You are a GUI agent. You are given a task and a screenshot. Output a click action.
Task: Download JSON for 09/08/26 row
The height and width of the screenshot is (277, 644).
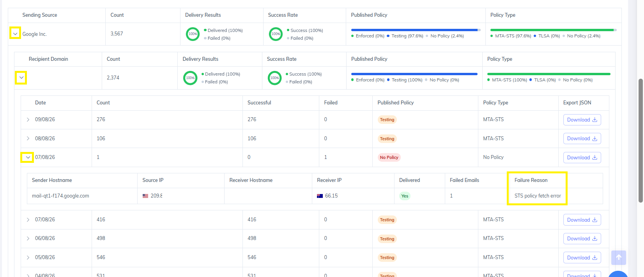(x=582, y=120)
